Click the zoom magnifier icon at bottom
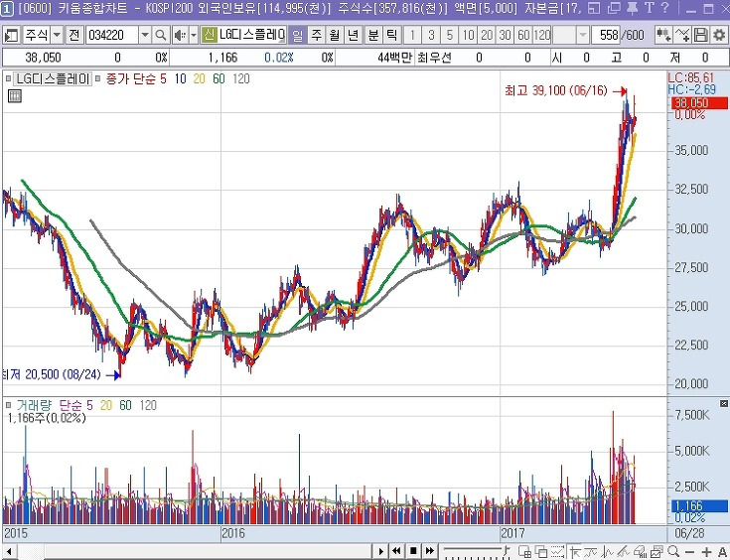This screenshot has height=560, width=730. click(x=673, y=551)
